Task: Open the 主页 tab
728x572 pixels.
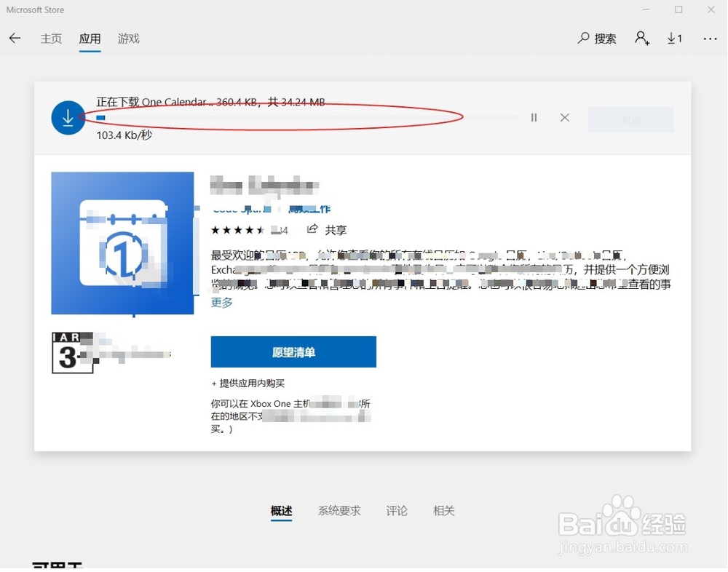Action: [x=51, y=39]
